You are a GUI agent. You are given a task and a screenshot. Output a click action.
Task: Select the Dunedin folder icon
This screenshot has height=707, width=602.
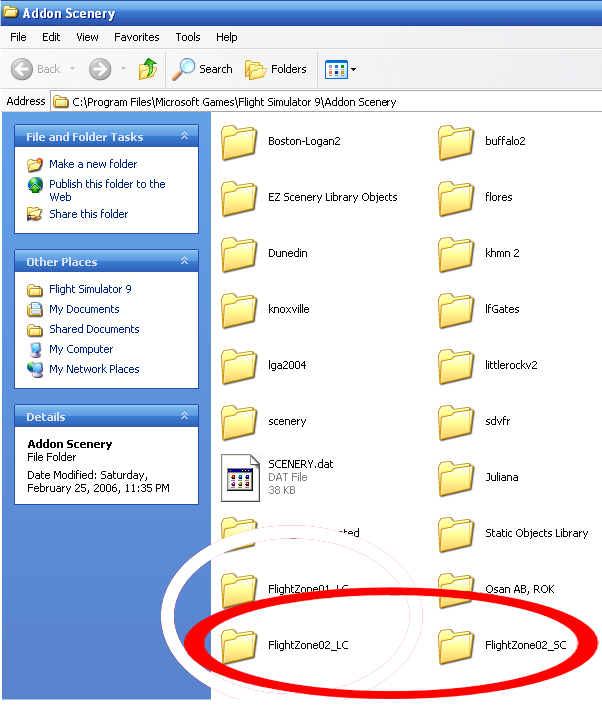(239, 254)
